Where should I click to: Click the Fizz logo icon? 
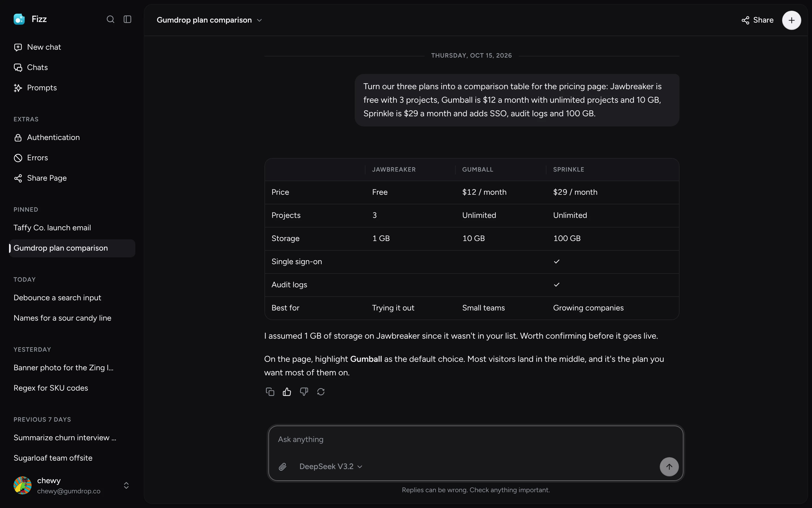coord(19,19)
